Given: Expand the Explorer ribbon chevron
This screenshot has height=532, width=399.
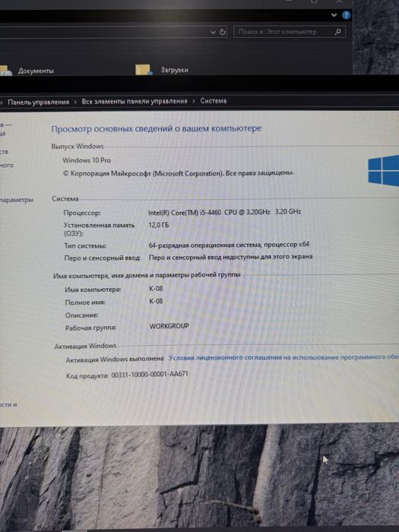Looking at the screenshot, I should coord(334,15).
